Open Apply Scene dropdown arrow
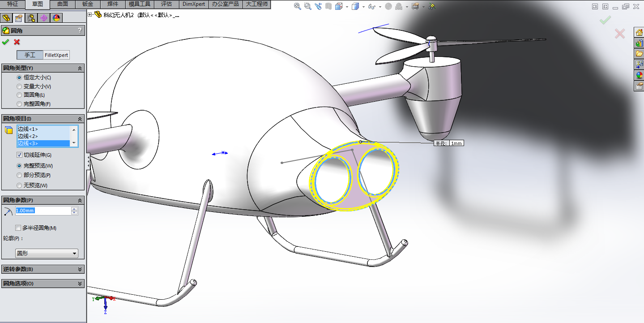This screenshot has width=644, height=323. [x=406, y=7]
